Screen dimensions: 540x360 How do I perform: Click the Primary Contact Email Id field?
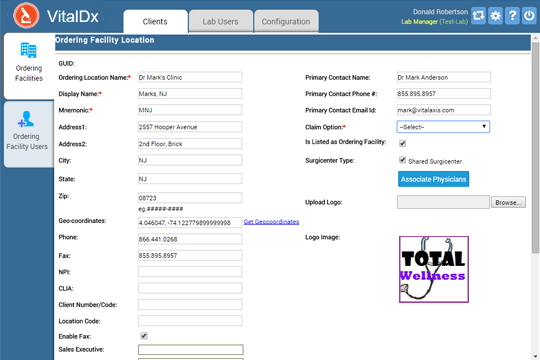(444, 110)
